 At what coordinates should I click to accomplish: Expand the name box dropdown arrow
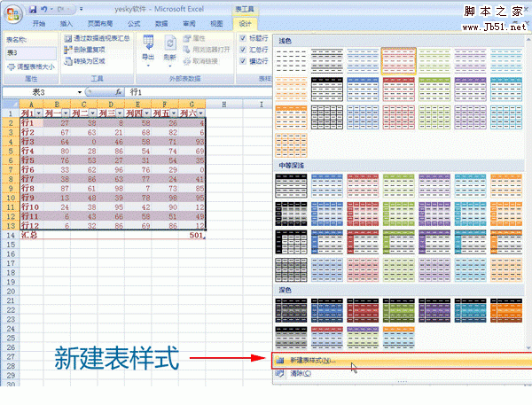tap(80, 92)
